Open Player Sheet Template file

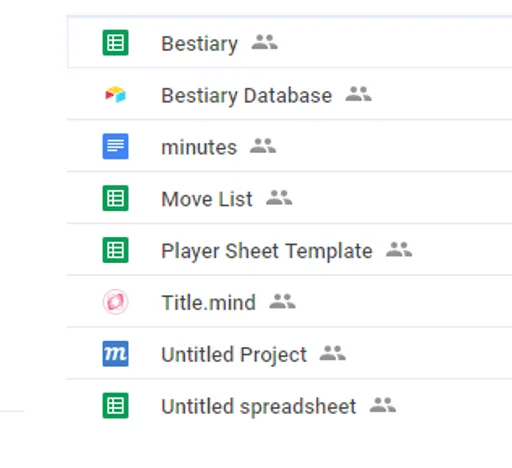pyautogui.click(x=267, y=251)
